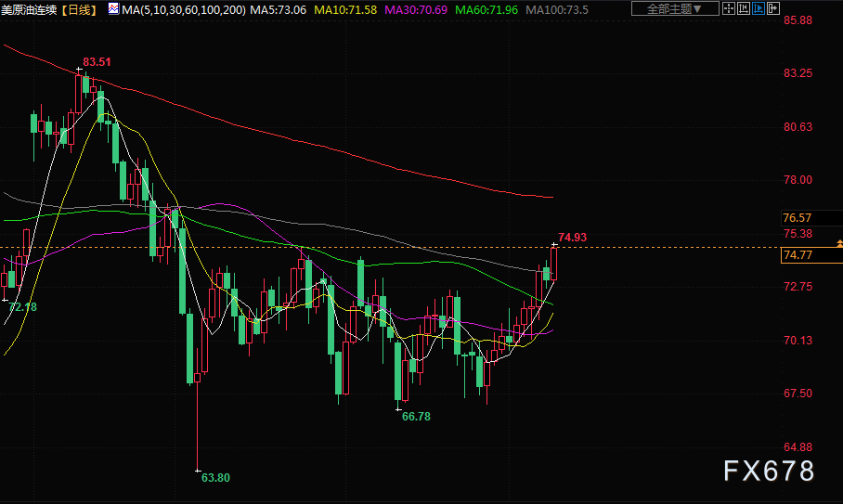Click the 美原油连续 instrument title

coord(29,9)
